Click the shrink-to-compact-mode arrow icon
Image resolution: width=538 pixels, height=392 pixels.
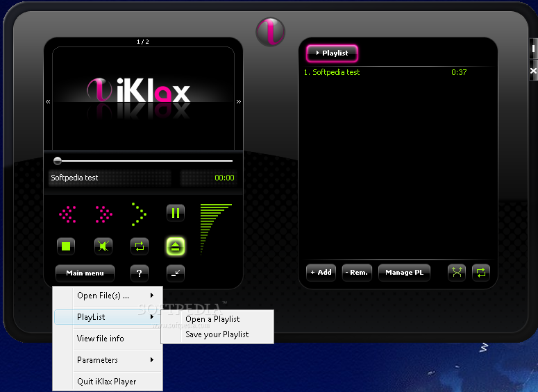click(x=176, y=273)
